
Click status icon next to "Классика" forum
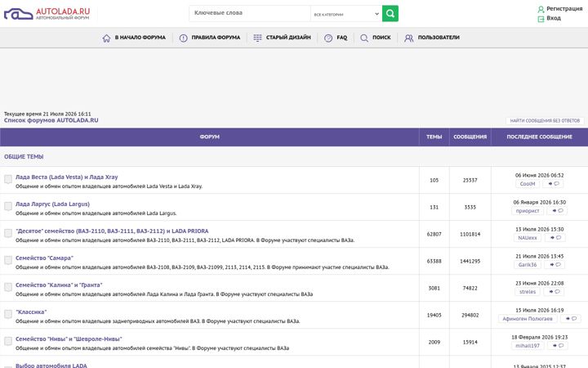(8, 314)
